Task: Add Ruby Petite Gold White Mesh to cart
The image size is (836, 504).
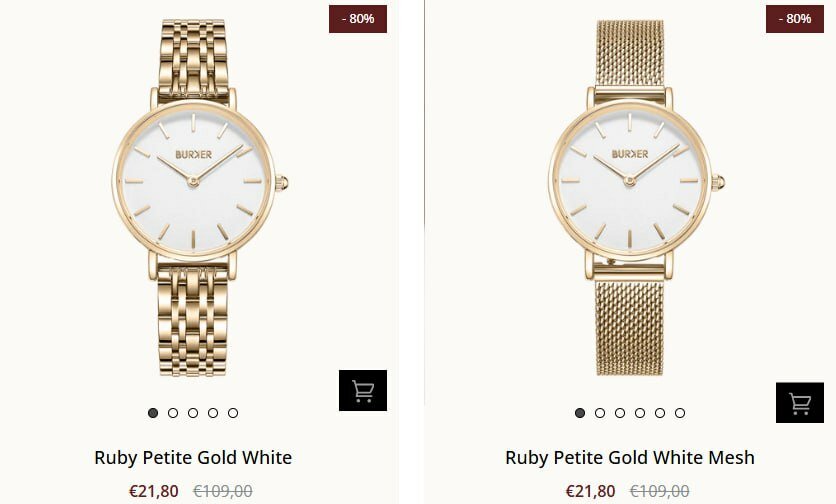Action: coord(800,403)
